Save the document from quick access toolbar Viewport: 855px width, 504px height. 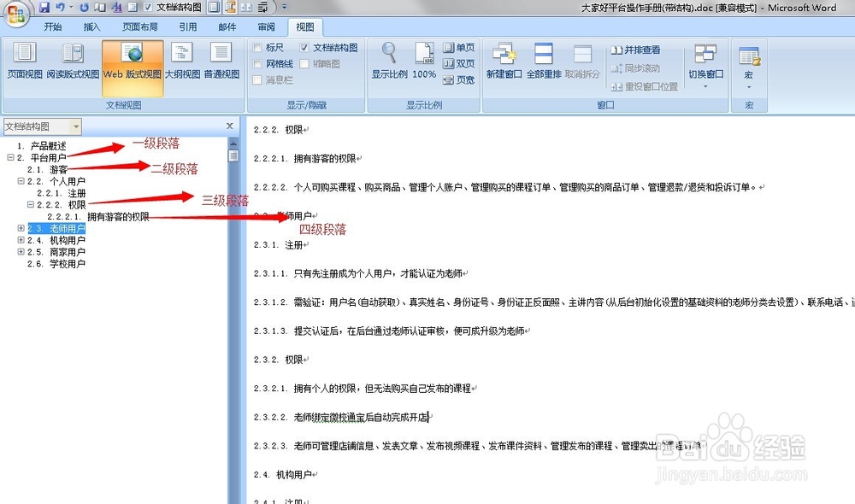click(44, 8)
